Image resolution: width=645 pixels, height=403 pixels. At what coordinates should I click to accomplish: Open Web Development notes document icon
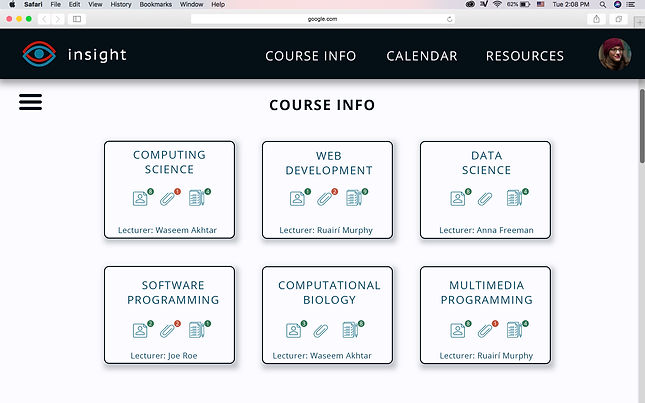354,198
